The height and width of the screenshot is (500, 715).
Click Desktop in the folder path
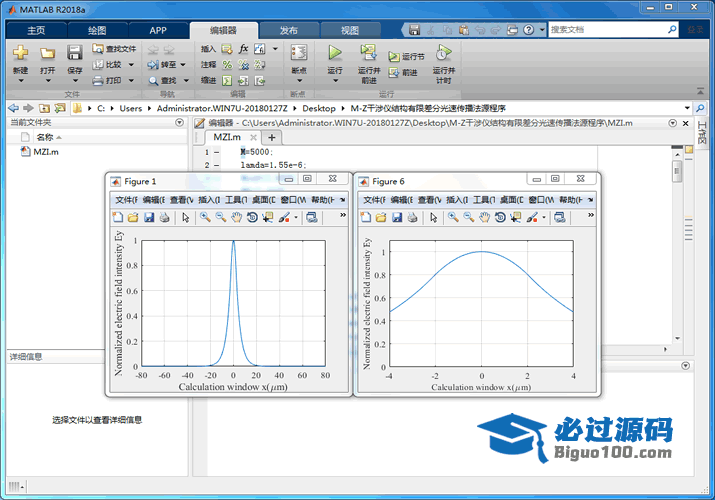319,108
